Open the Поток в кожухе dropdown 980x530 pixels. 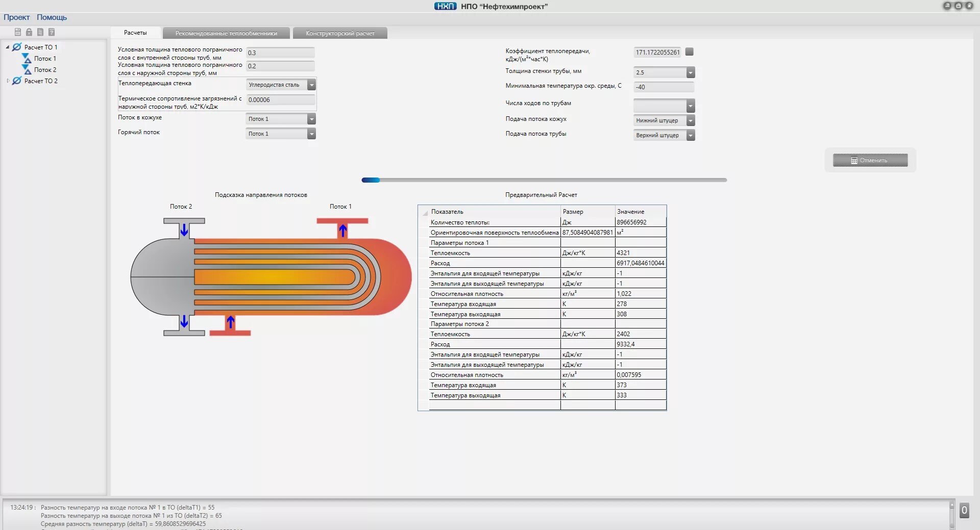pyautogui.click(x=311, y=119)
